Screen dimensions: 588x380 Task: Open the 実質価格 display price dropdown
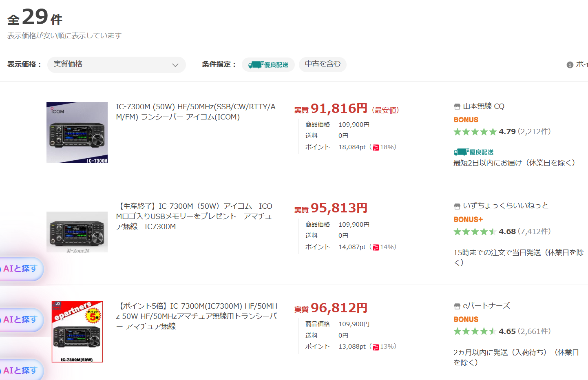[x=116, y=64]
